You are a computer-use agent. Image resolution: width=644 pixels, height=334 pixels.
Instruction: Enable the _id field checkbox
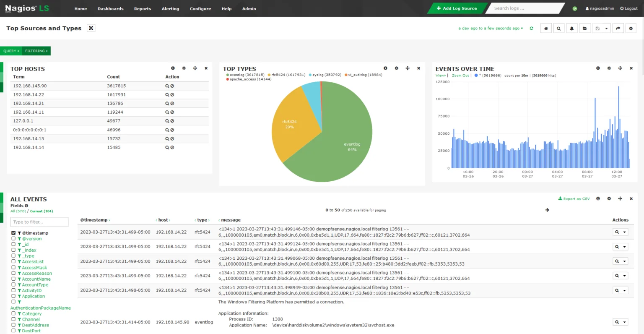coord(13,244)
